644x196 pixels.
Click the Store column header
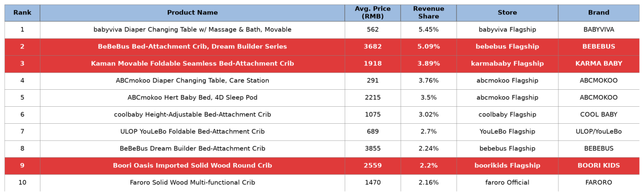click(x=507, y=13)
